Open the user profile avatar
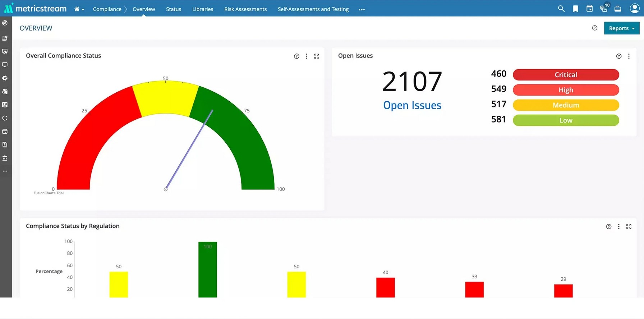 point(635,8)
